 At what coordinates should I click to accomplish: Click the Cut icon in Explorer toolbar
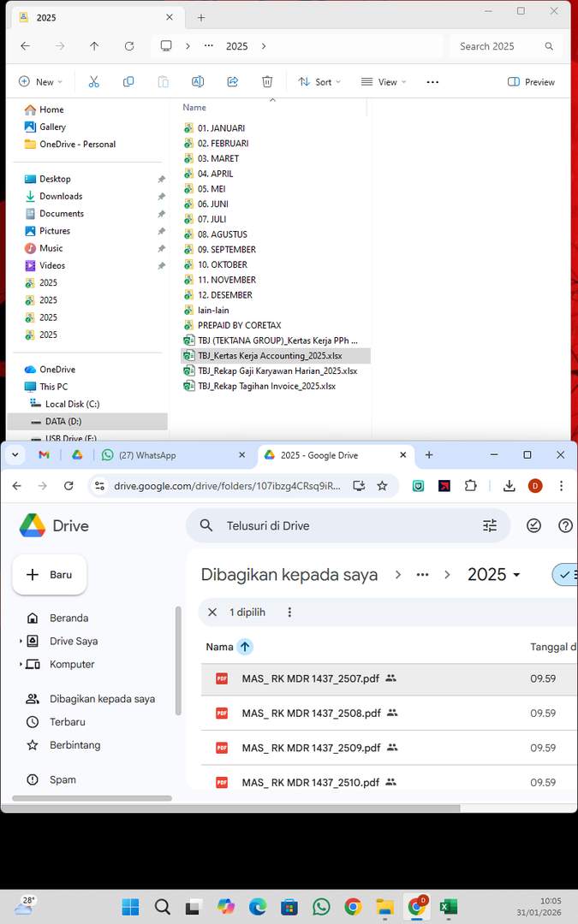coord(94,82)
